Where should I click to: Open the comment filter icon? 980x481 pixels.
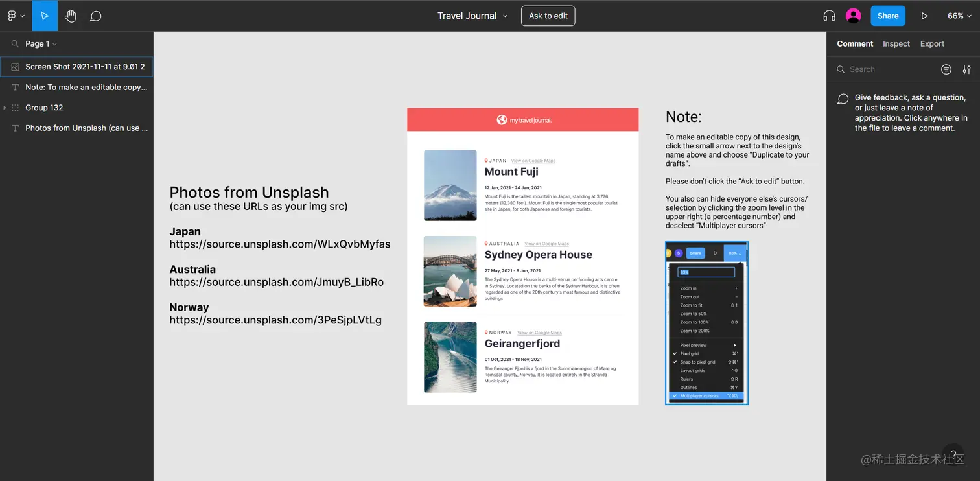(x=946, y=69)
